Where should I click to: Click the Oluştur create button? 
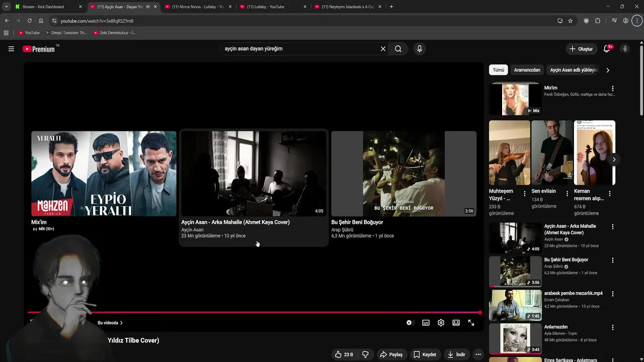point(581,49)
